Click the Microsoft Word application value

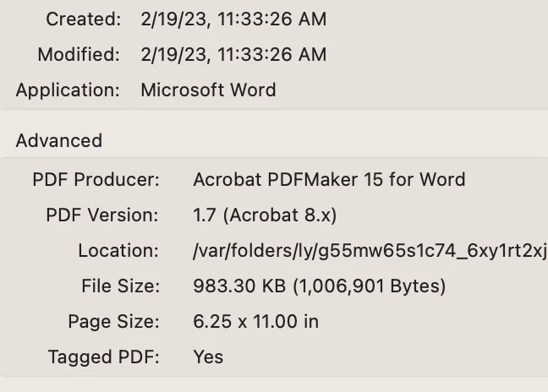point(208,90)
